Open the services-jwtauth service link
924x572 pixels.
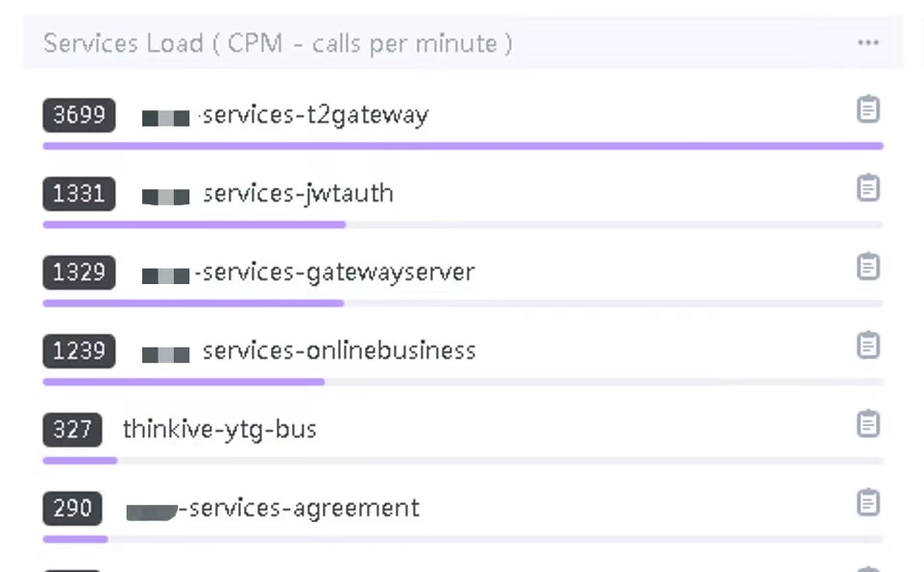point(268,194)
